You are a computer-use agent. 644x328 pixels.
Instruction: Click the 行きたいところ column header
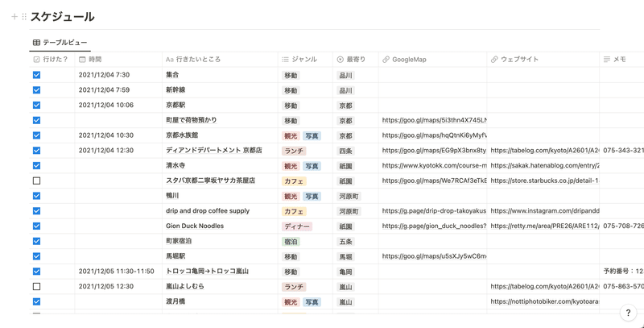pyautogui.click(x=220, y=59)
